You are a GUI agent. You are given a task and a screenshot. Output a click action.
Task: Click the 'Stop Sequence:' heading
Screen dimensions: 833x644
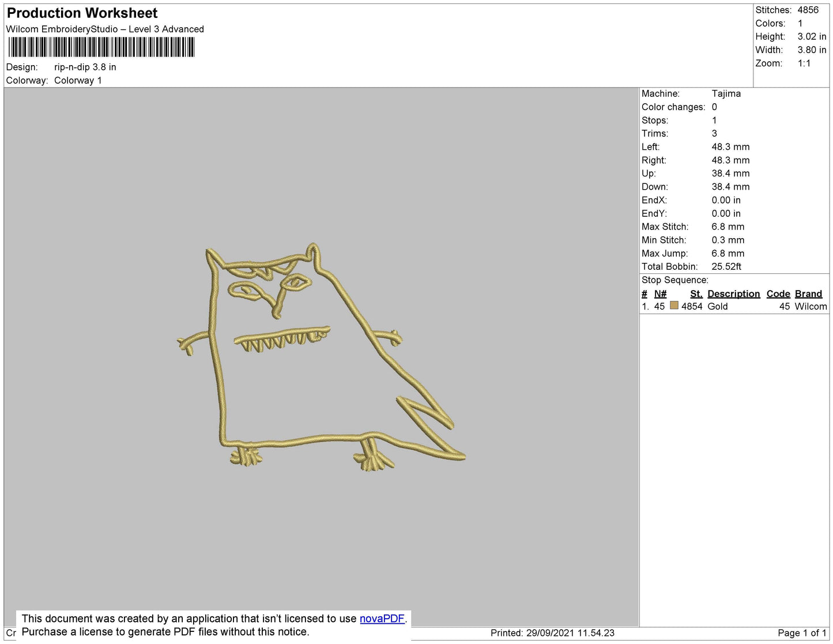(675, 280)
